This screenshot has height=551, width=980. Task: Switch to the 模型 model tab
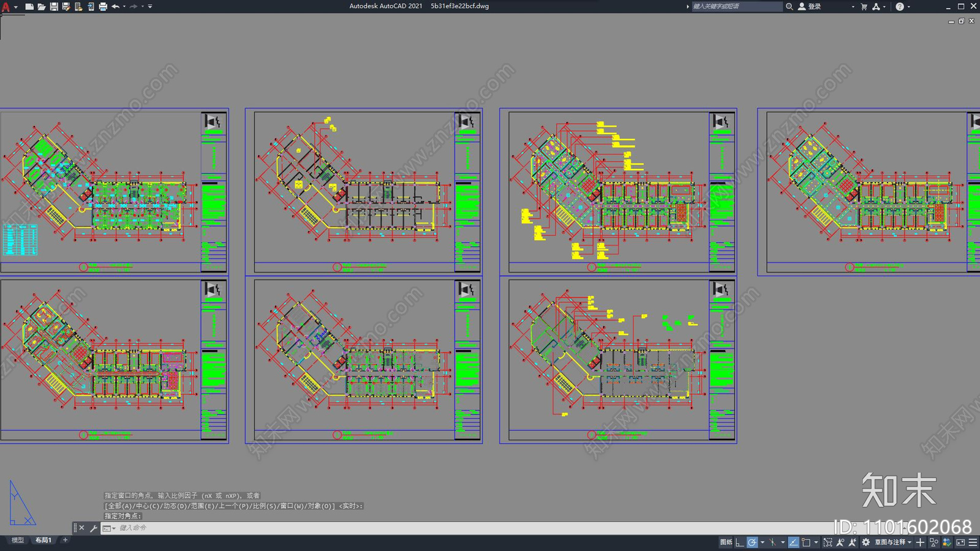(x=18, y=540)
